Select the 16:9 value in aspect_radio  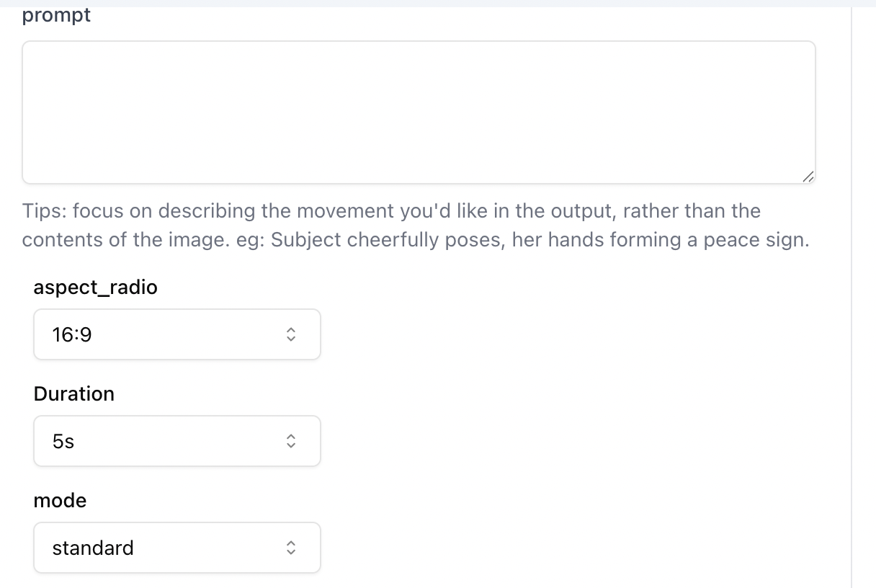(x=70, y=334)
